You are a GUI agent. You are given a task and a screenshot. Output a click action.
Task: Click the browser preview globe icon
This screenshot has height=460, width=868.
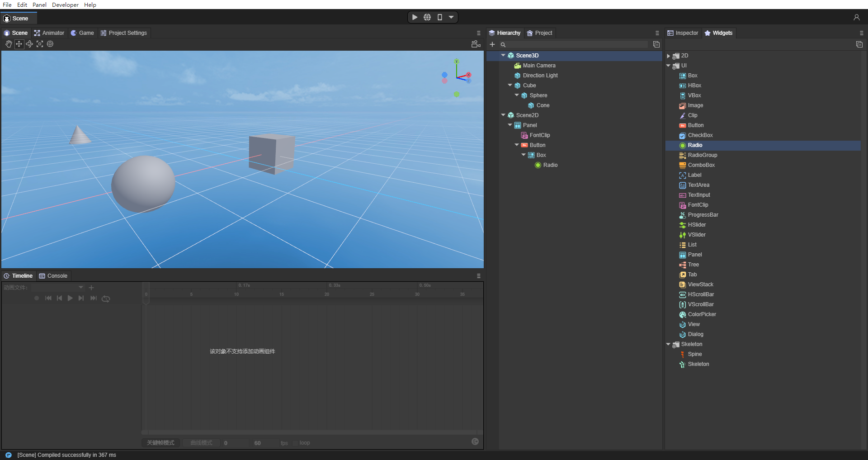tap(427, 17)
